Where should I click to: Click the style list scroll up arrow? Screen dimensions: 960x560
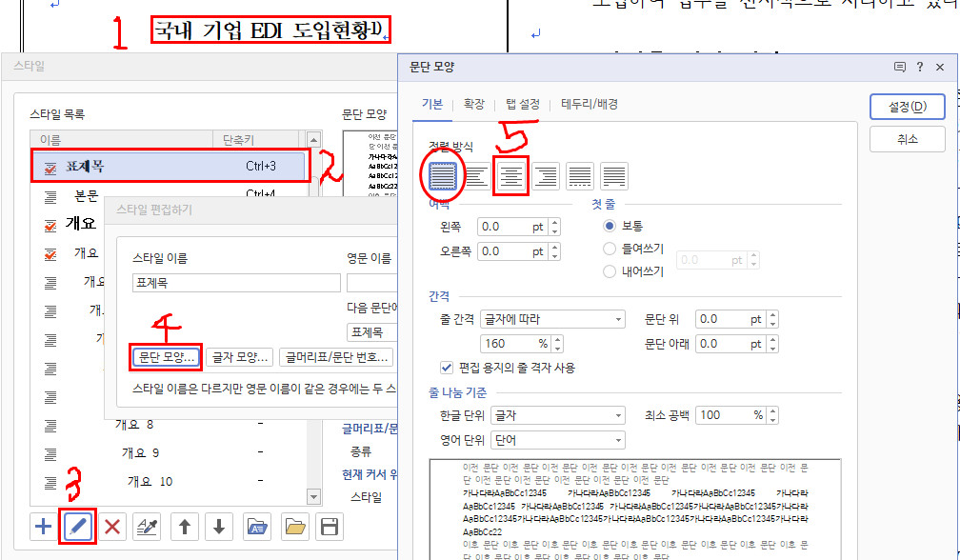click(x=313, y=140)
